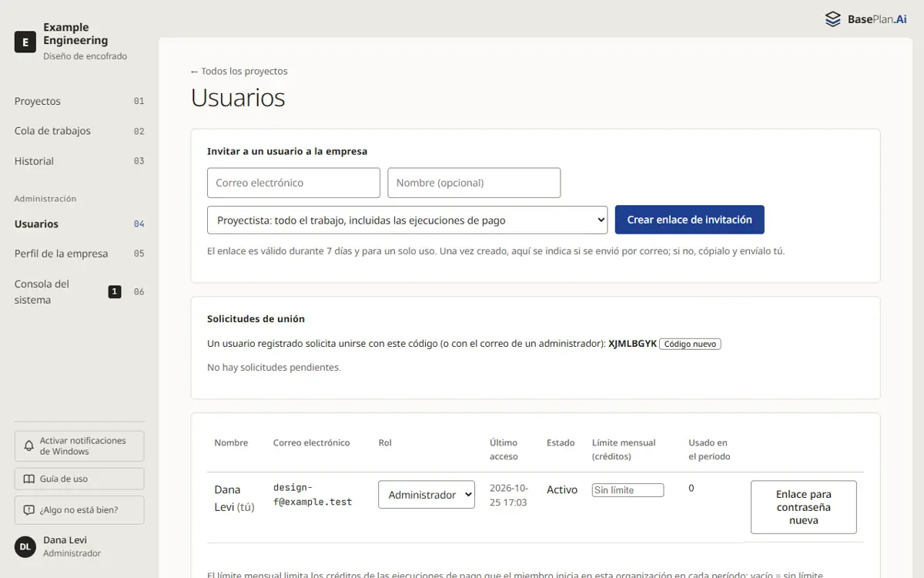
Task: Click the Invitar a un usuario heading
Action: click(287, 151)
